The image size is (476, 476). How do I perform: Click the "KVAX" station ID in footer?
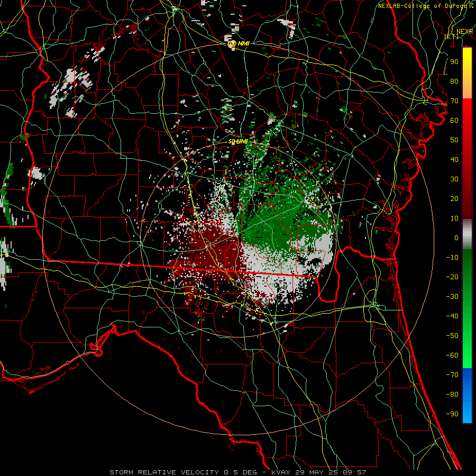click(x=281, y=472)
